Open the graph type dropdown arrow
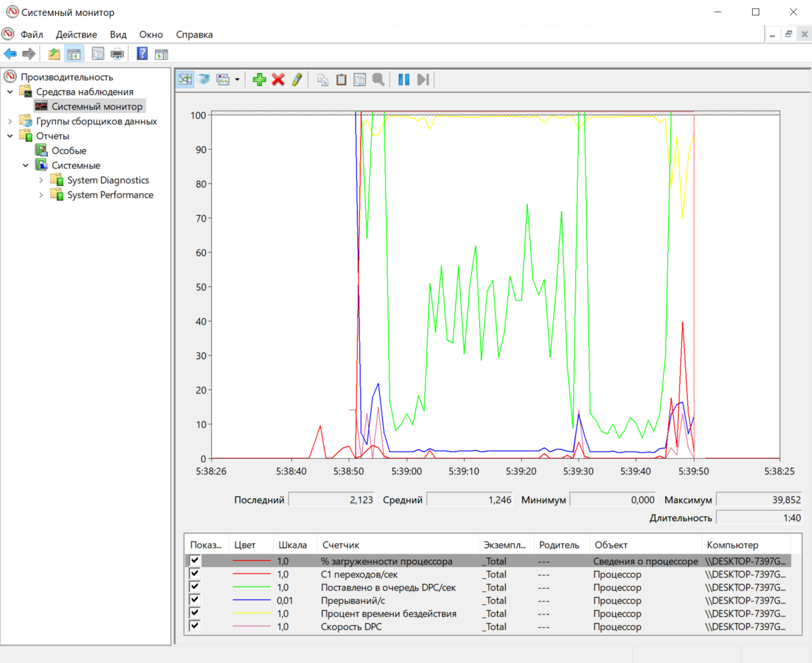This screenshot has height=663, width=812. pyautogui.click(x=237, y=80)
